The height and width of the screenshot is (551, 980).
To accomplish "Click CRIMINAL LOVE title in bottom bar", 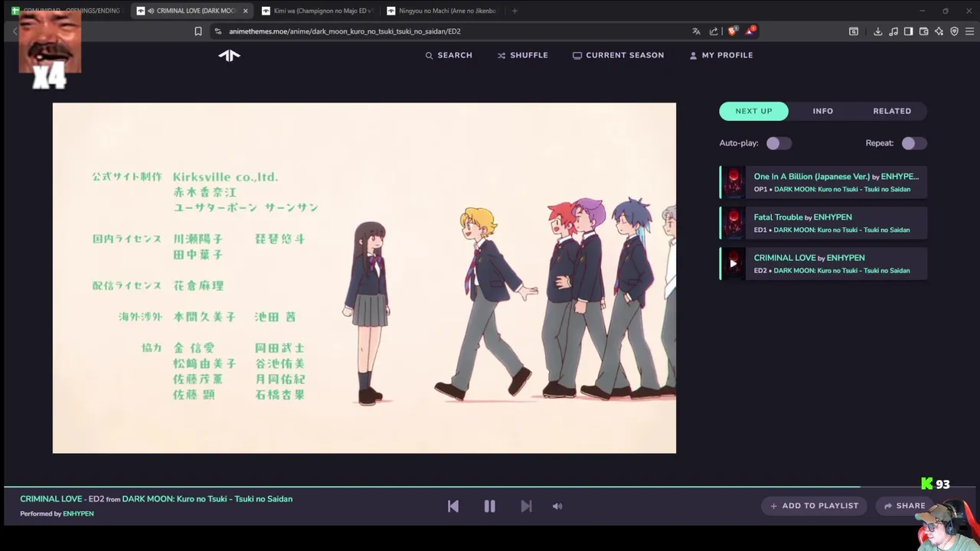I will [51, 499].
